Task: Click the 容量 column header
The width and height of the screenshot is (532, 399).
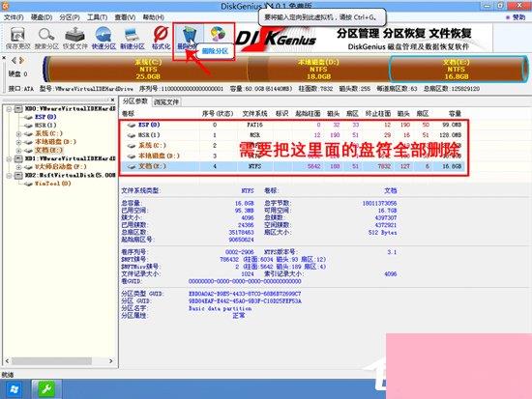Action: [x=455, y=114]
